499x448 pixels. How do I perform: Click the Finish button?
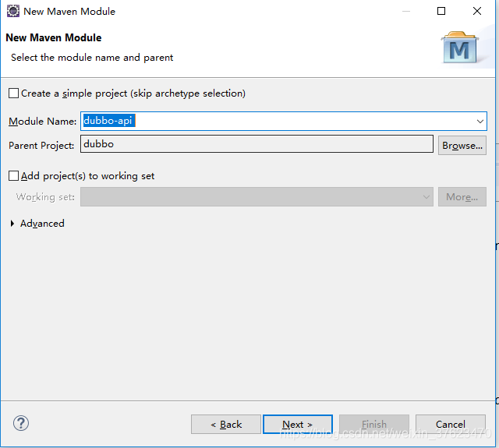click(374, 424)
